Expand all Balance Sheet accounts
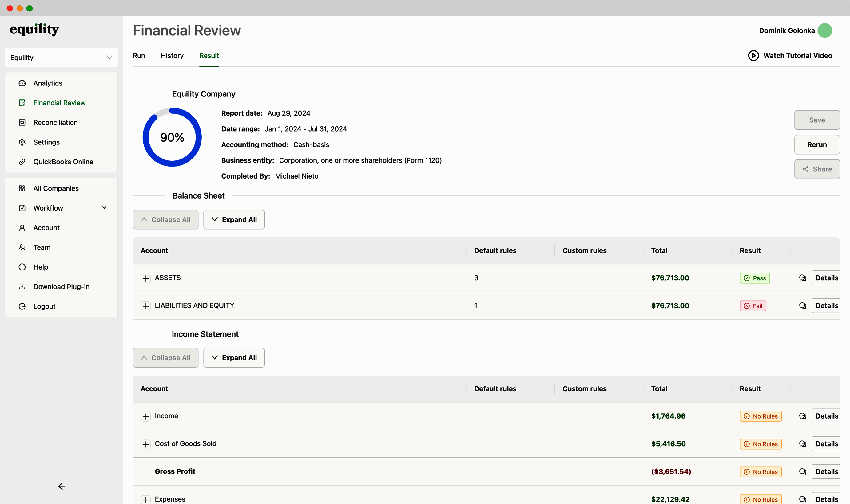Image resolution: width=850 pixels, height=504 pixels. point(234,219)
